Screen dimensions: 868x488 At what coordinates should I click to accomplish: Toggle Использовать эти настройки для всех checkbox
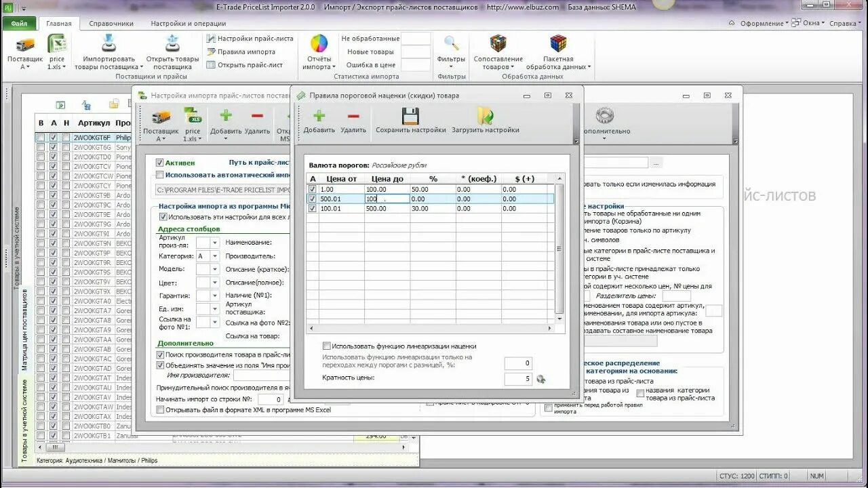(x=163, y=217)
